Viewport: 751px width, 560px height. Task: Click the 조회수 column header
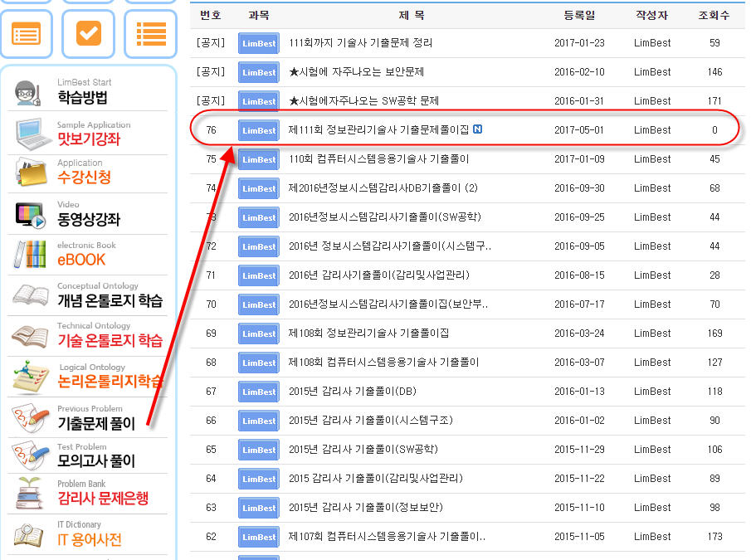(714, 15)
